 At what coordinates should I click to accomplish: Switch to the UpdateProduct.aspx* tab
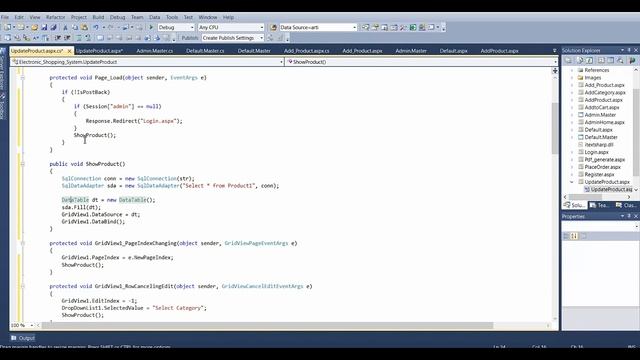click(x=99, y=51)
